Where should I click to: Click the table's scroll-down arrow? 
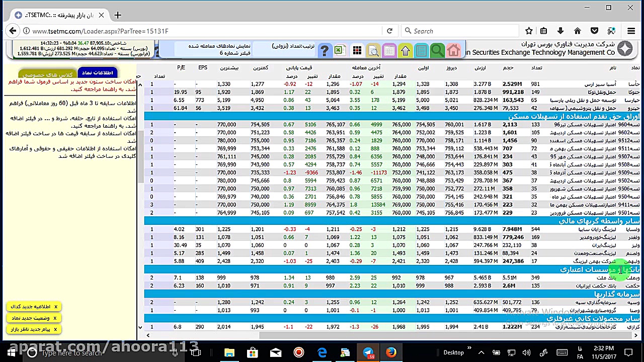pyautogui.click(x=140, y=327)
